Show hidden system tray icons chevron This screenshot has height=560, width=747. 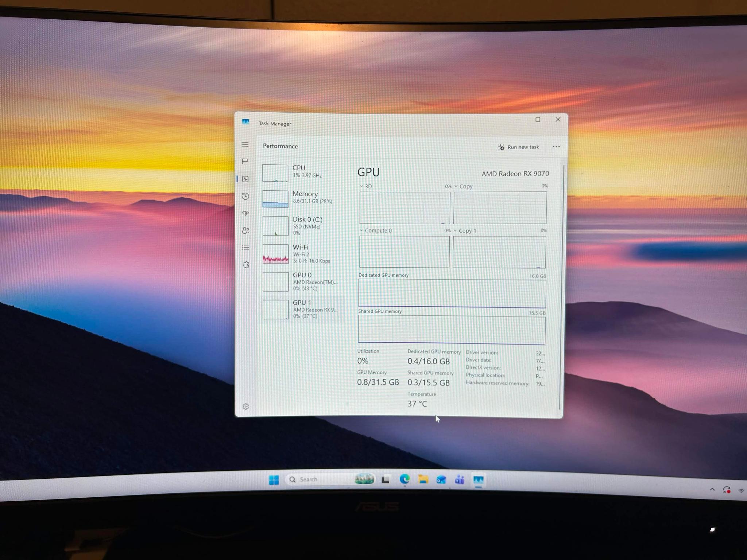[x=712, y=490]
